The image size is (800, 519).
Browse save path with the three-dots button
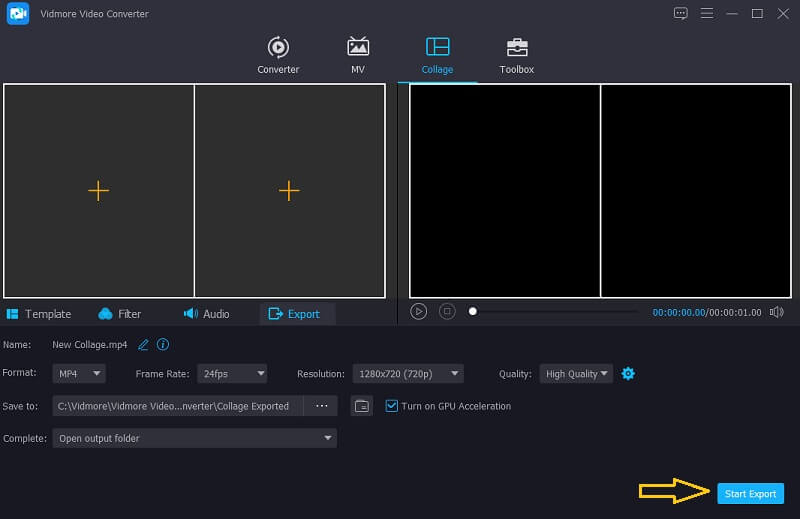[x=321, y=406]
